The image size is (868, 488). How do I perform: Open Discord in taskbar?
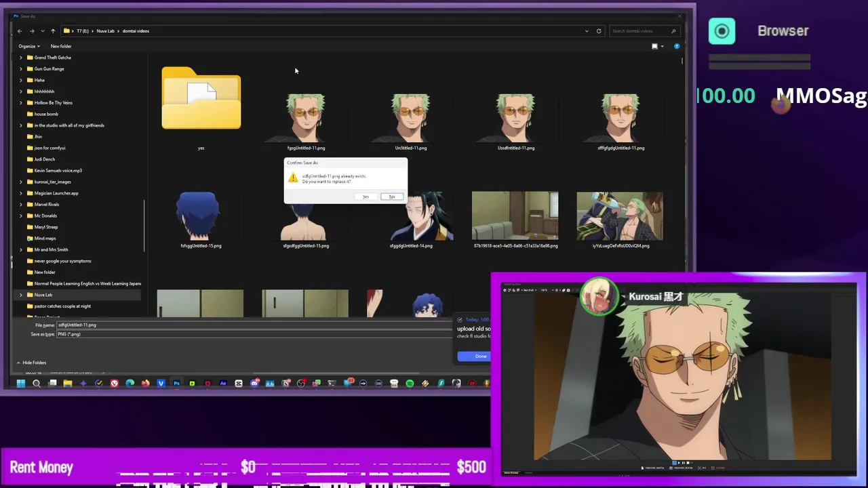pos(254,384)
